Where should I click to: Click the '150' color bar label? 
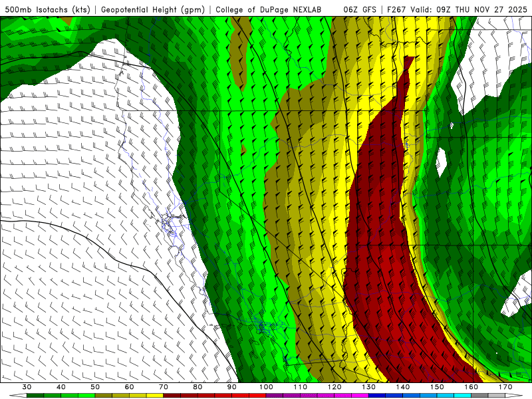click(437, 387)
